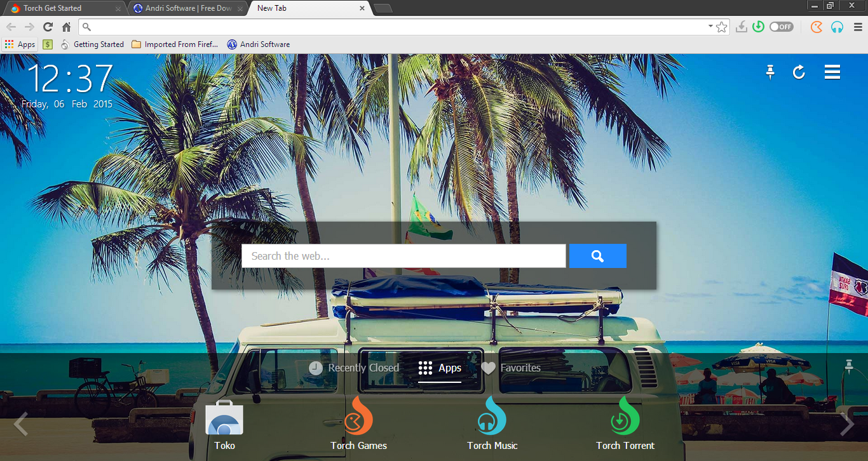Open the home page icon

(x=66, y=27)
